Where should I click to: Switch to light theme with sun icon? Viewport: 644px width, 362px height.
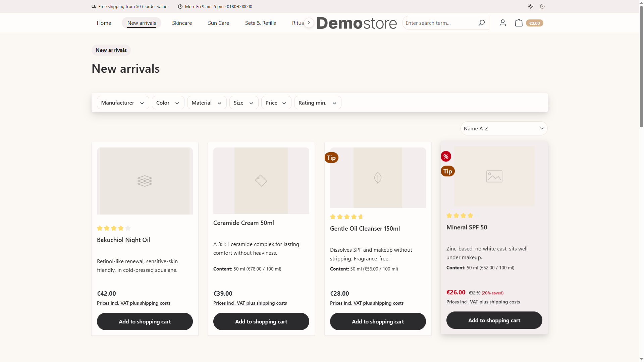(530, 6)
